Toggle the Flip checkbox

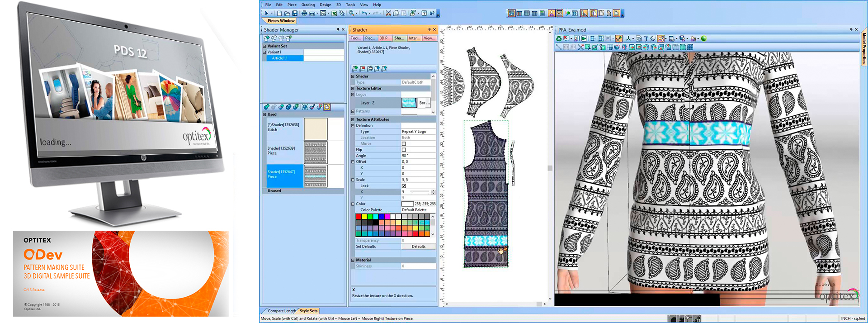click(x=404, y=150)
